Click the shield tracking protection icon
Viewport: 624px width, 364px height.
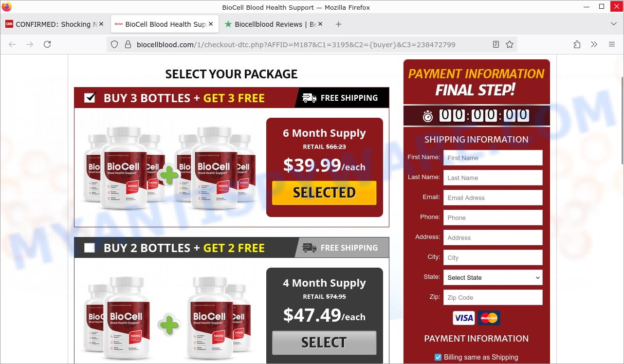tap(114, 44)
